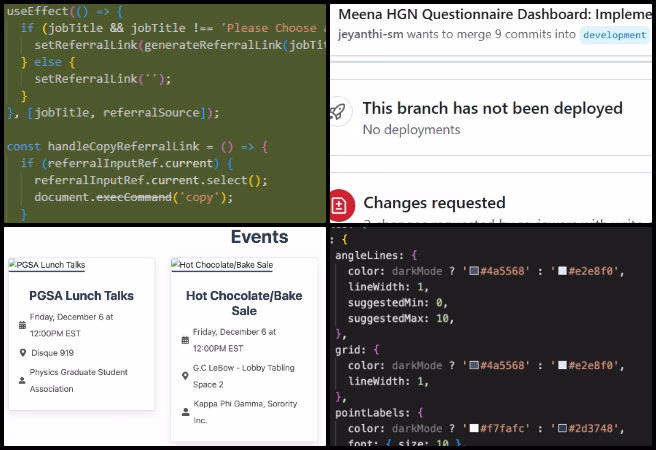656x450 pixels.
Task: Click the 'Disque 919' location text
Action: click(x=52, y=353)
